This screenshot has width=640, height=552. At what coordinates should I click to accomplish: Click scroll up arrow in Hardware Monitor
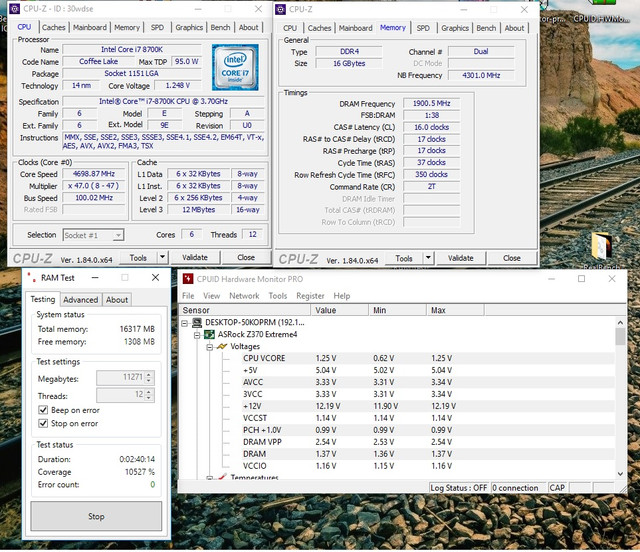click(x=620, y=323)
